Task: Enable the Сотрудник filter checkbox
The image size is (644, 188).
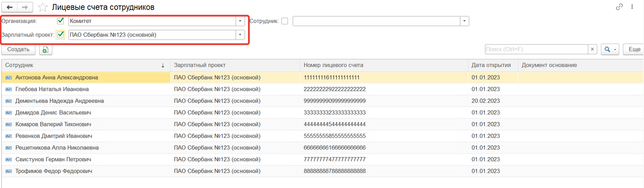Action: click(x=285, y=21)
